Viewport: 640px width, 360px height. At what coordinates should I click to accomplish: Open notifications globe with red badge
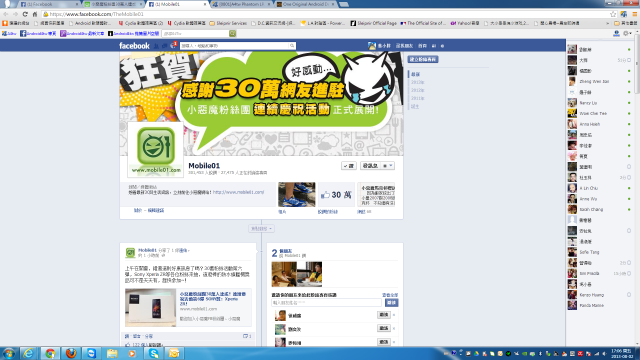173,45
